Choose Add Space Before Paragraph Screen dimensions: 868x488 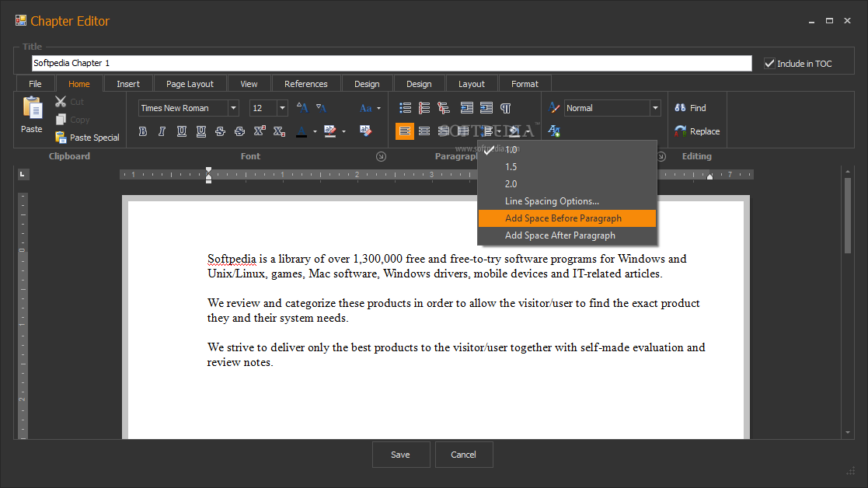[566, 218]
